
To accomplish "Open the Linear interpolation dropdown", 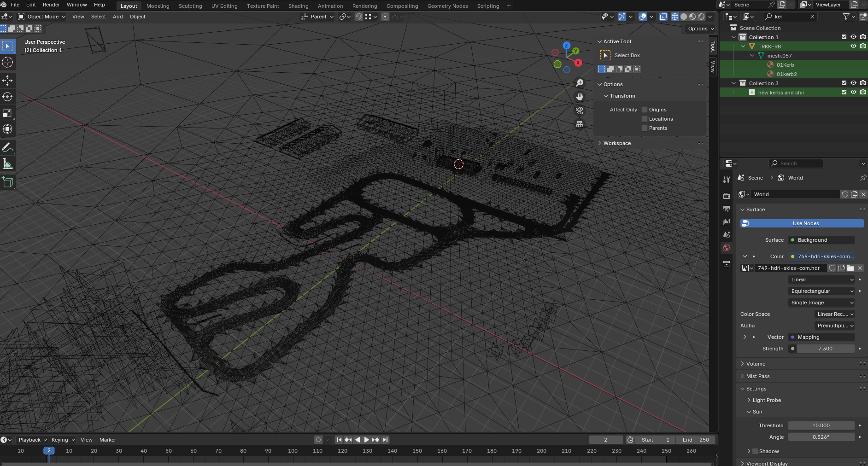I will pos(821,280).
